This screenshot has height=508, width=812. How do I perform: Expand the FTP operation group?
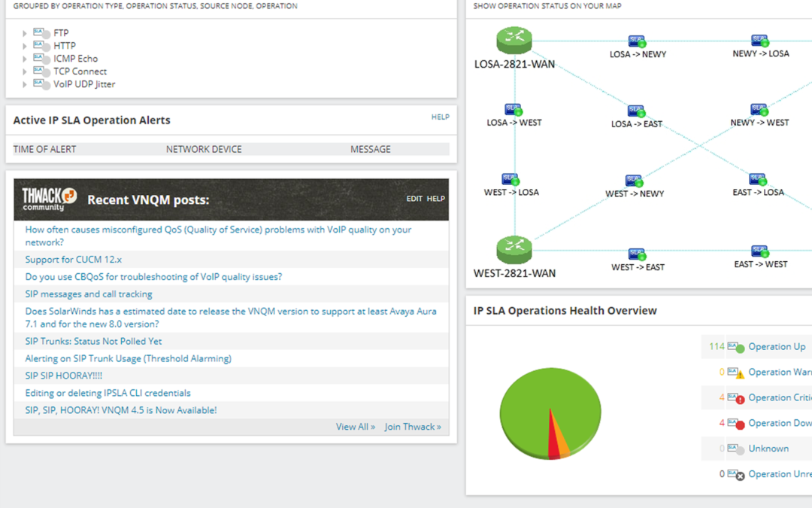pos(24,33)
